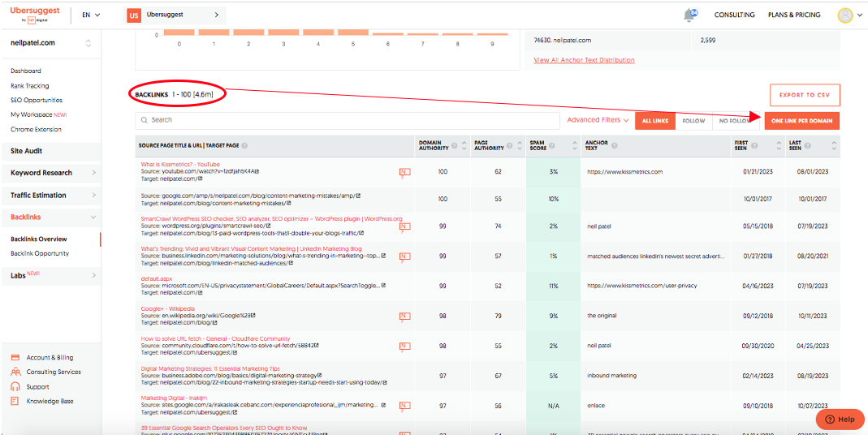
Task: Expand the Advanced Filters dropdown
Action: [598, 120]
